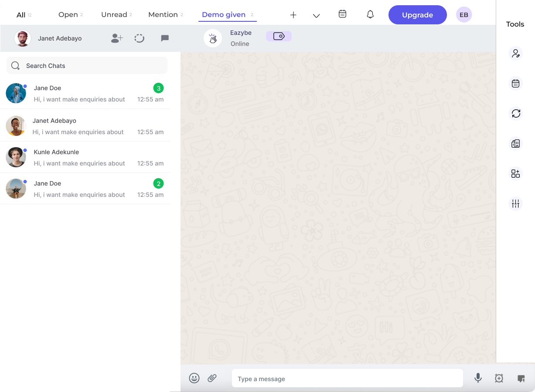Viewport: 535px width, 392px height.
Task: Toggle the notification bell
Action: pyautogui.click(x=370, y=14)
